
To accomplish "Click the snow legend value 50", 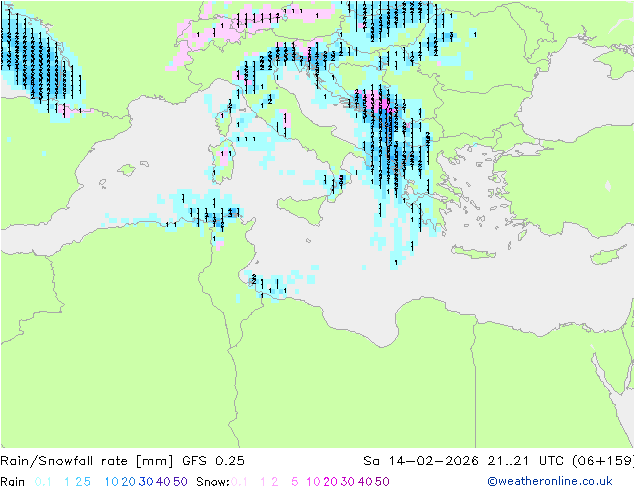I will pyautogui.click(x=382, y=482).
